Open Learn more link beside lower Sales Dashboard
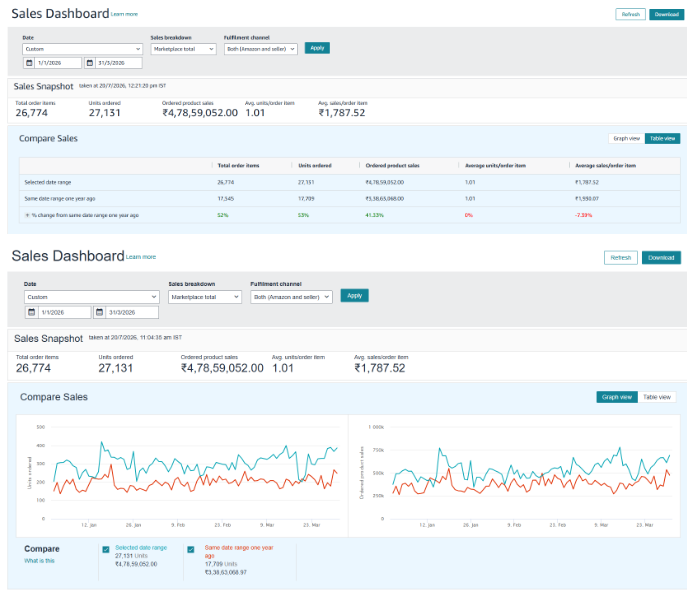 coord(141,257)
